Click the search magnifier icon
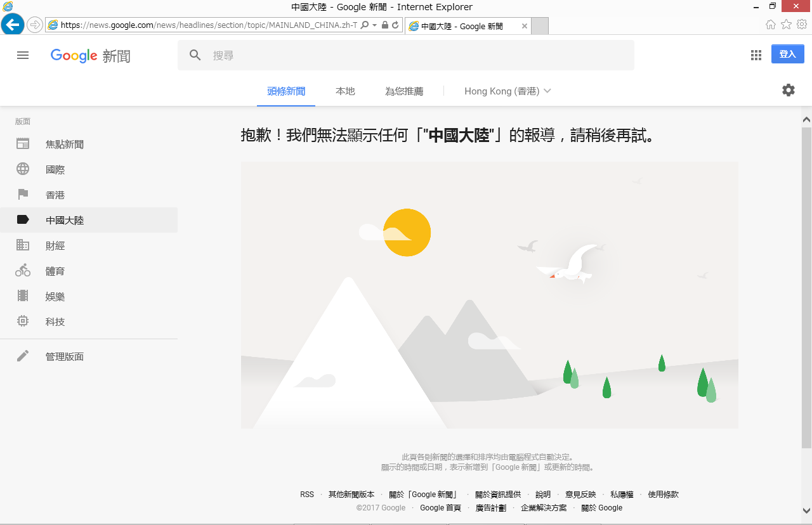This screenshot has height=525, width=812. 195,55
